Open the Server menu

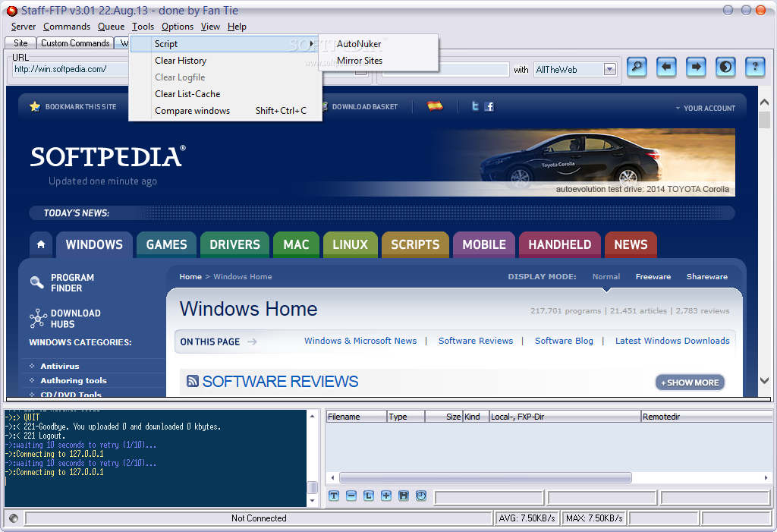24,27
